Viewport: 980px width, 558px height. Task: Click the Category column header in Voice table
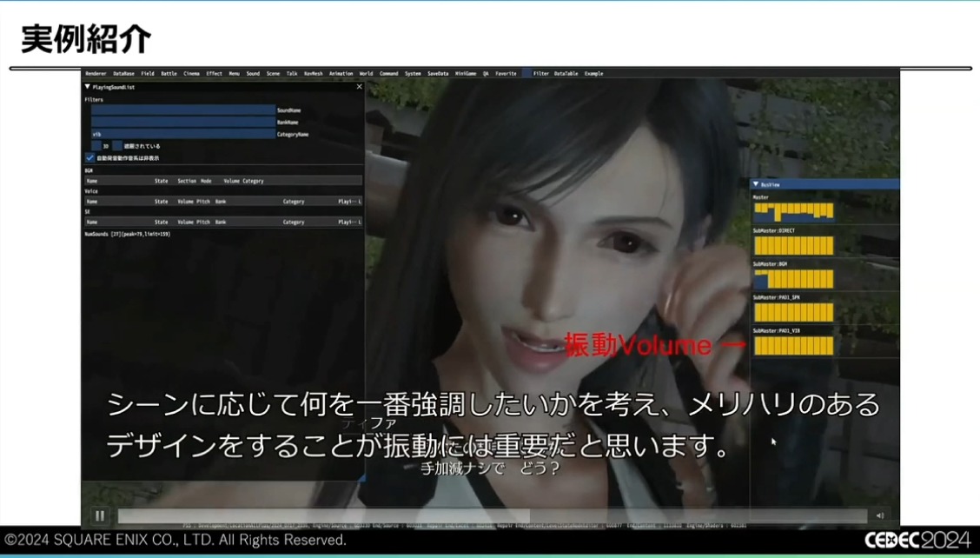[293, 202]
